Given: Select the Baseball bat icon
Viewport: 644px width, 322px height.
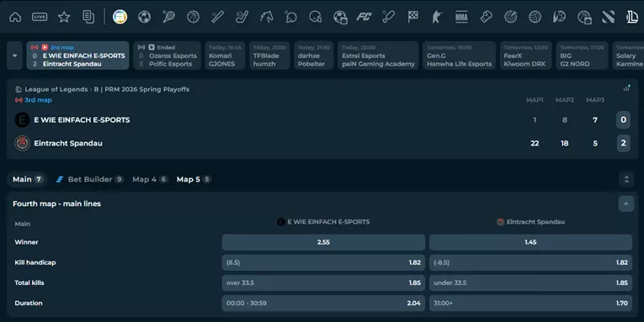Looking at the screenshot, I should [218, 17].
